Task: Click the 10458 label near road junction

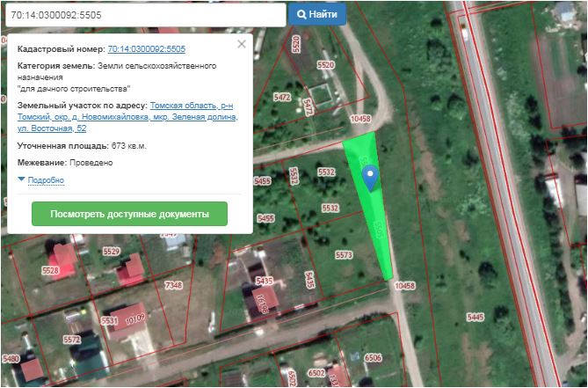Action: click(360, 119)
